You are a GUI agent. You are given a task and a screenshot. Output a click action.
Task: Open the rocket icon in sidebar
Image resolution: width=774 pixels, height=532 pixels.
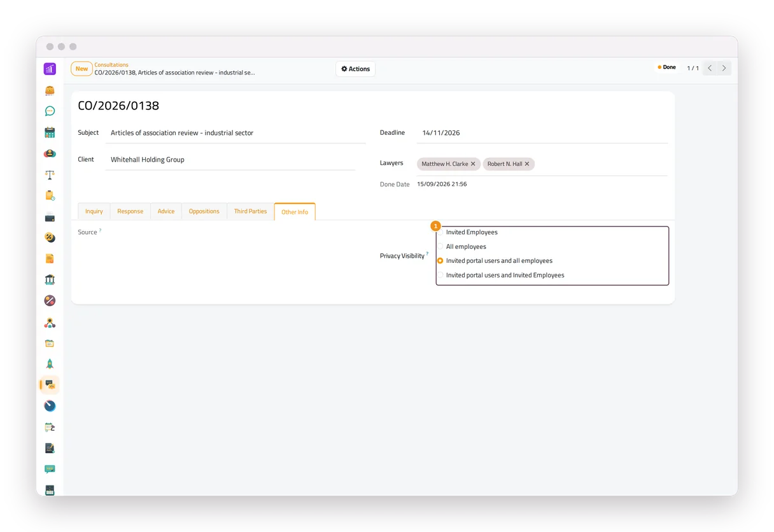coord(50,364)
